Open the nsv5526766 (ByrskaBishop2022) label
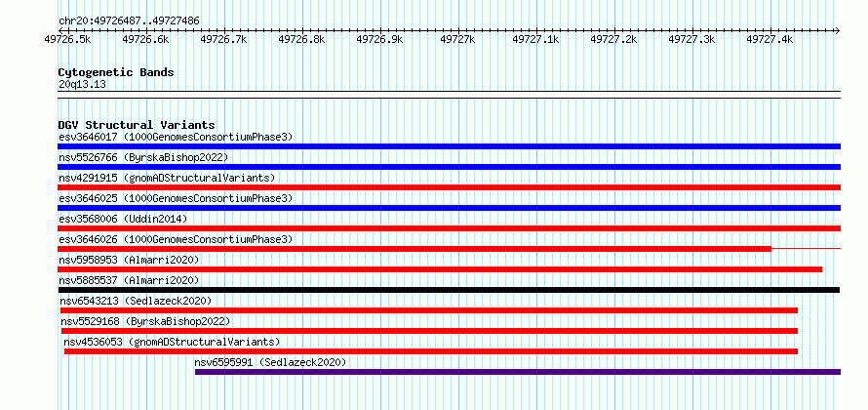 (x=143, y=157)
